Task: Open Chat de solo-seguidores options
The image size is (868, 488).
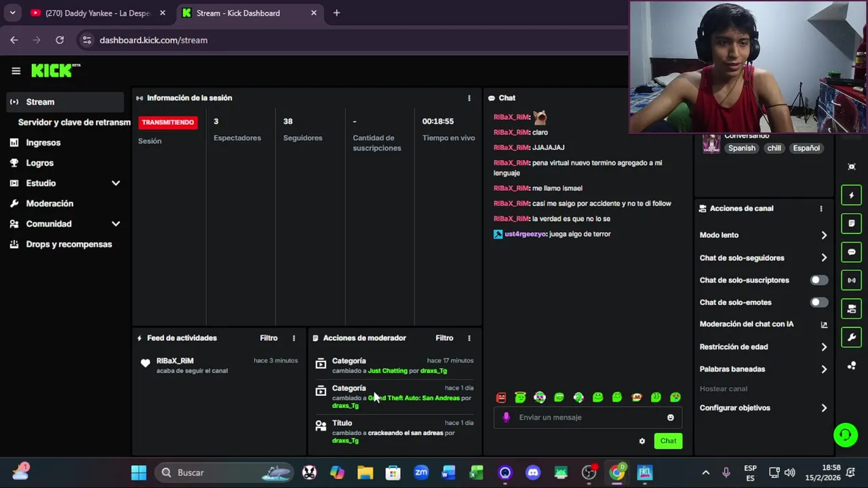Action: pyautogui.click(x=763, y=258)
